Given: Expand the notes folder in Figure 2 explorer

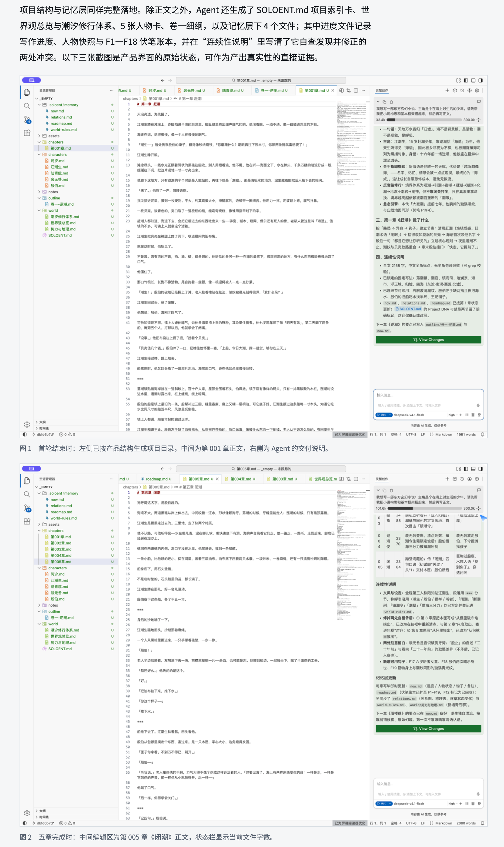Looking at the screenshot, I should 76,605.
